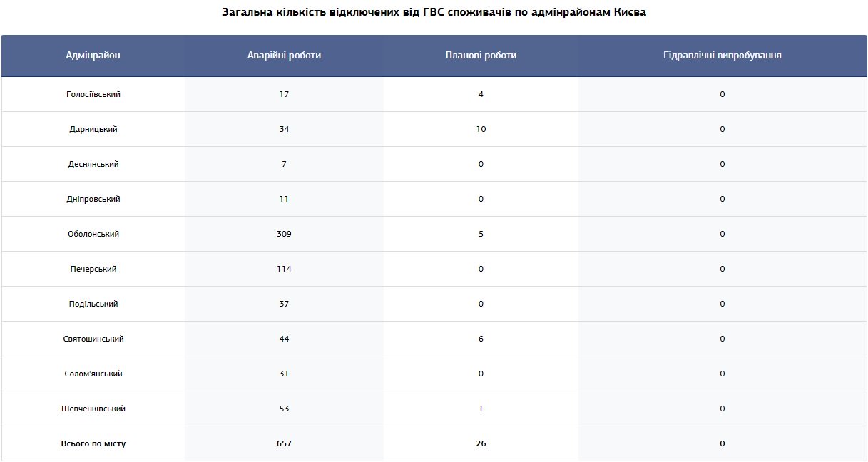Click the Планові роботи column header

(x=481, y=56)
